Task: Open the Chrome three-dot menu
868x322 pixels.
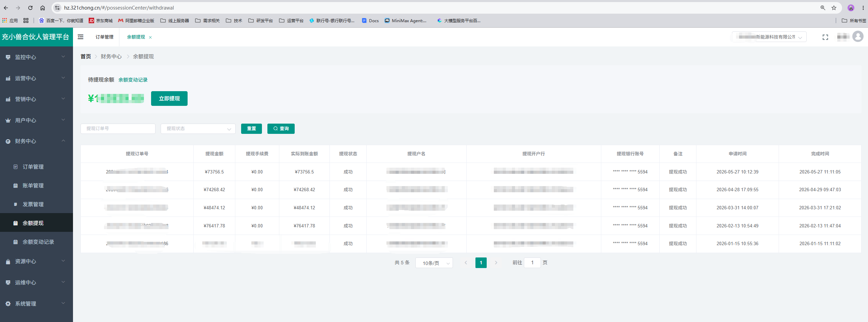Action: pyautogui.click(x=863, y=8)
